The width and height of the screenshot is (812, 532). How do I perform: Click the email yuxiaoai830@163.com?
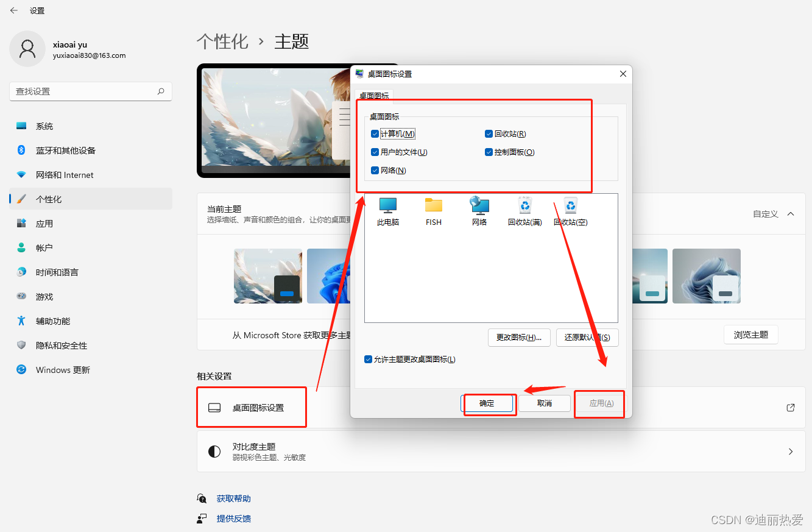[89, 55]
